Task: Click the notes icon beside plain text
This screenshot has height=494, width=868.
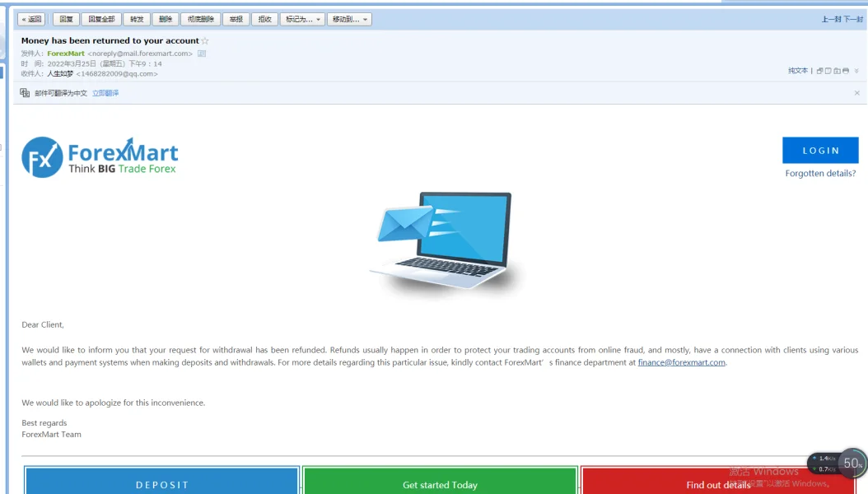Action: coord(828,71)
